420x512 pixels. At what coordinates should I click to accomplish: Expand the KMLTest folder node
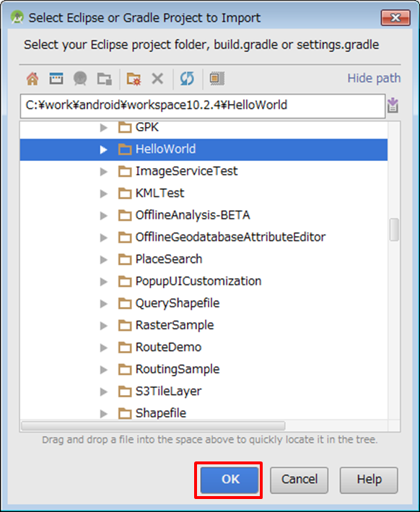click(x=103, y=194)
